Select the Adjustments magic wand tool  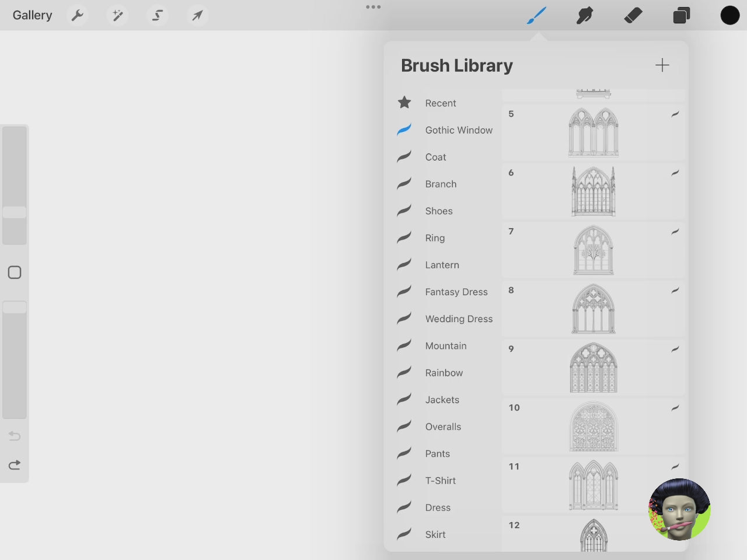point(117,15)
